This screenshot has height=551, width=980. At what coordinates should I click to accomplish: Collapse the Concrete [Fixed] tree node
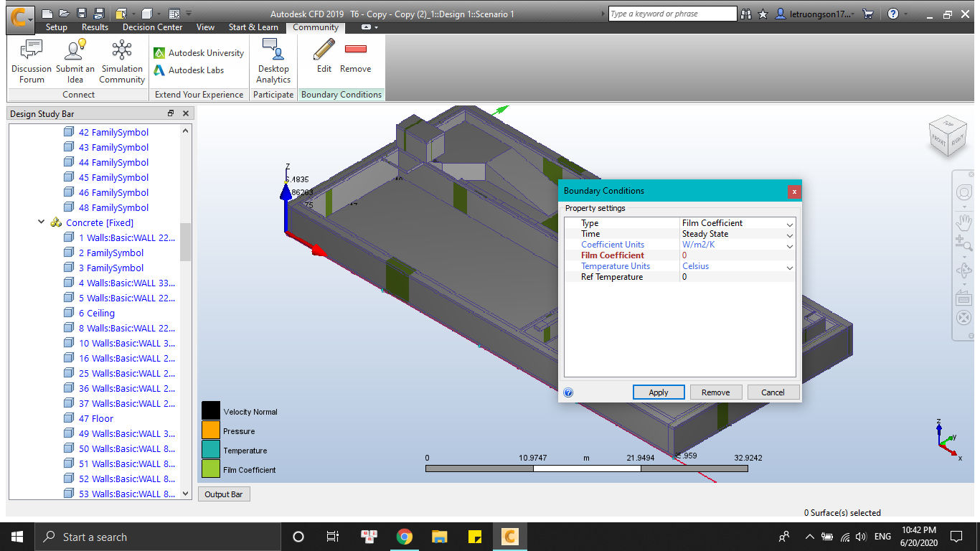point(41,222)
